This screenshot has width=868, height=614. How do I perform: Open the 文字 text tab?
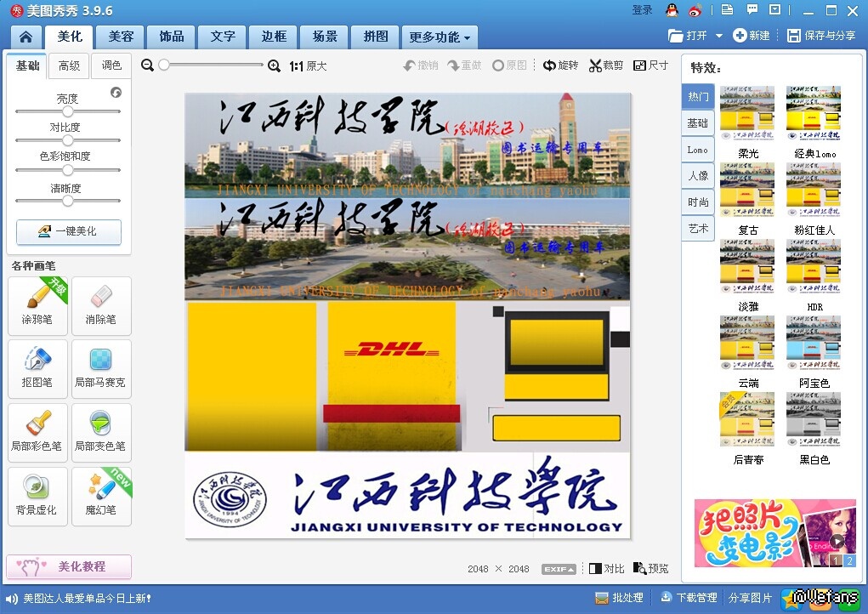(223, 37)
